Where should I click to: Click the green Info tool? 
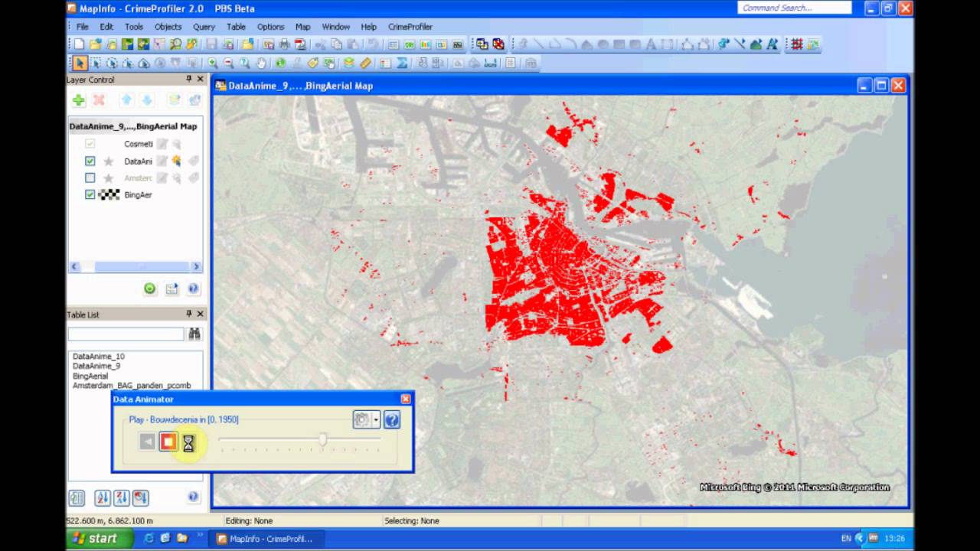(x=280, y=63)
